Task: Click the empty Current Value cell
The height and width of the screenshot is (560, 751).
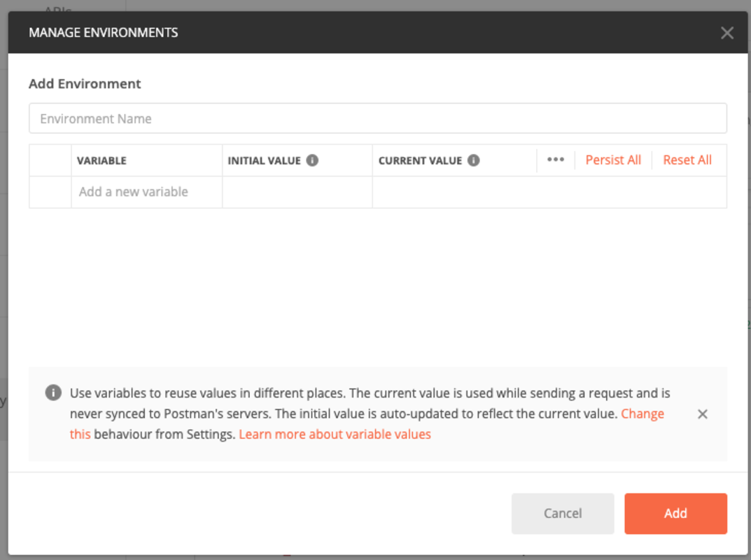Action: click(549, 192)
